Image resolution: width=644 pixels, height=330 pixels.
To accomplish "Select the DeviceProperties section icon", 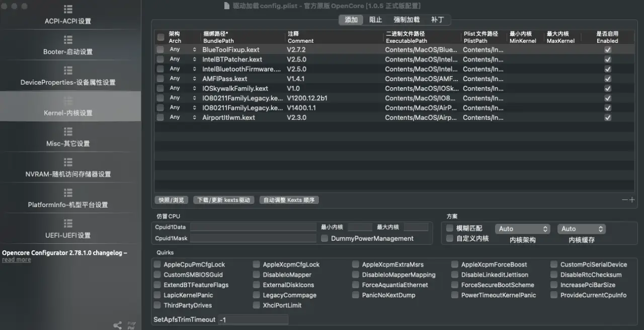I will (68, 71).
